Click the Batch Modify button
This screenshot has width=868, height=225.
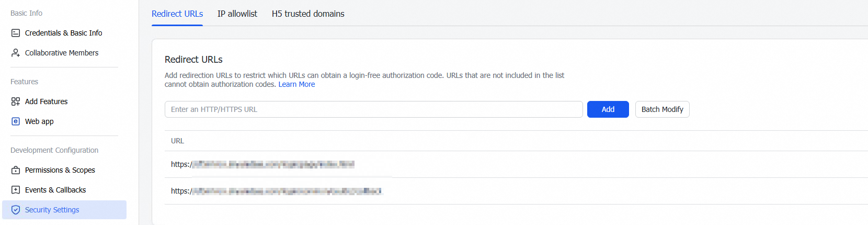[x=662, y=109]
